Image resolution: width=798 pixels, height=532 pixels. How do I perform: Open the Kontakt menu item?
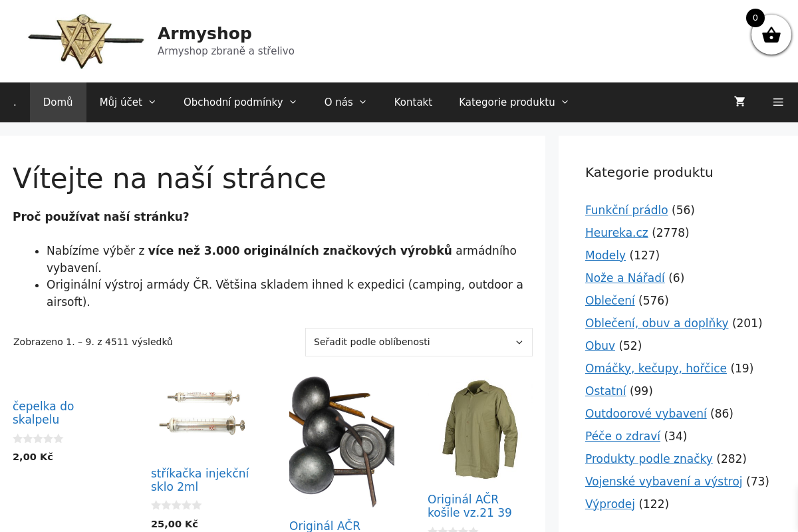[413, 102]
